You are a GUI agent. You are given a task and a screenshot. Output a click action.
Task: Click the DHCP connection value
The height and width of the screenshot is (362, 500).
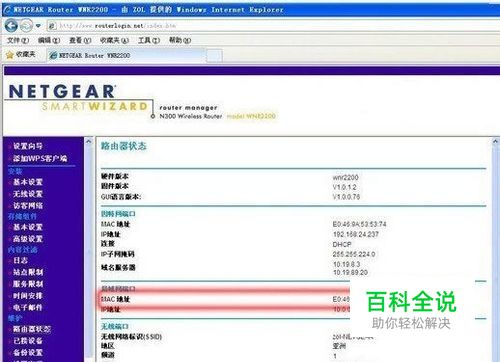tap(342, 244)
